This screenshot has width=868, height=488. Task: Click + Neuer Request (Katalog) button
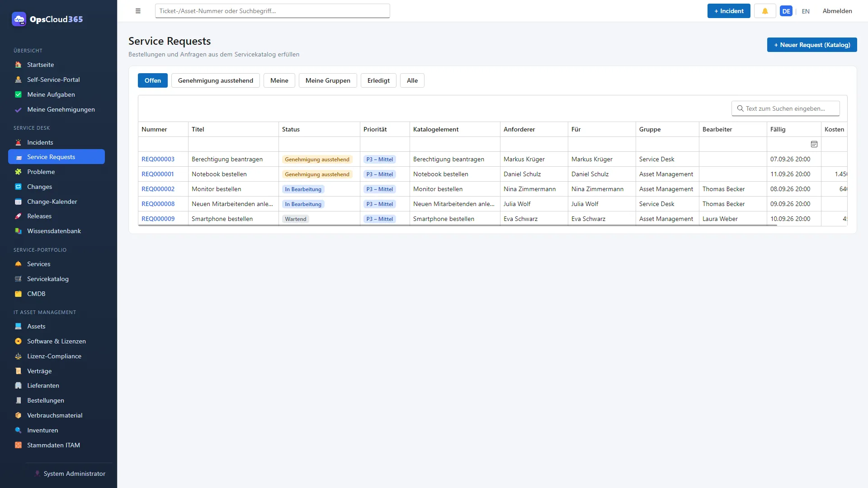coord(812,45)
